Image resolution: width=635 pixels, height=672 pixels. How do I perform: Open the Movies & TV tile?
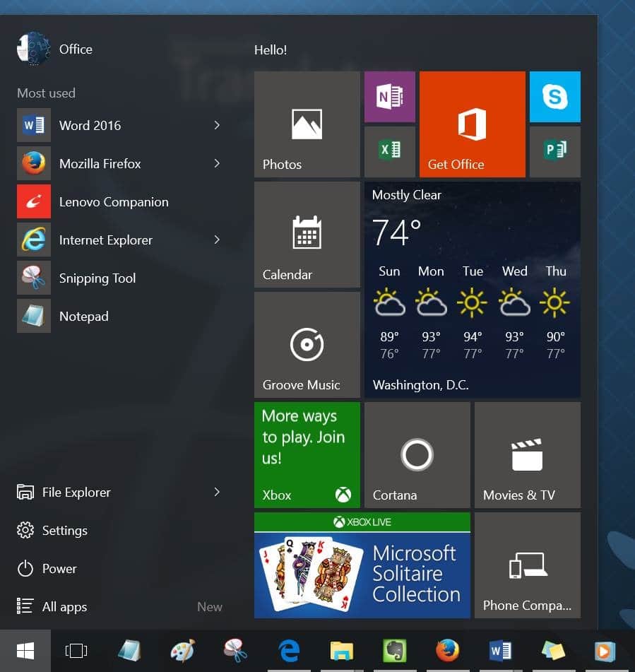pyautogui.click(x=527, y=454)
